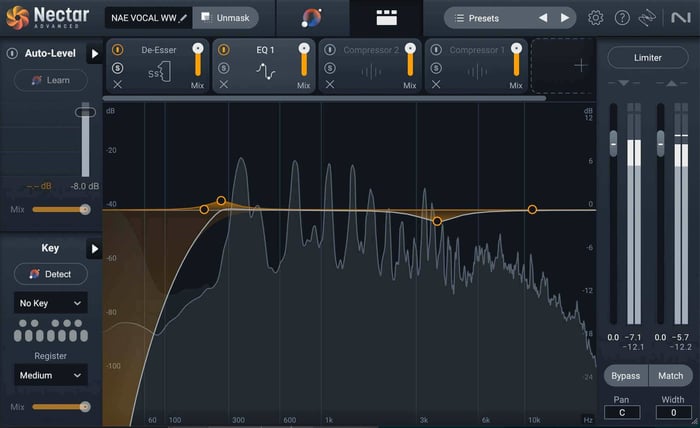This screenshot has height=428, width=700.
Task: Open the Presets browser
Action: click(477, 18)
